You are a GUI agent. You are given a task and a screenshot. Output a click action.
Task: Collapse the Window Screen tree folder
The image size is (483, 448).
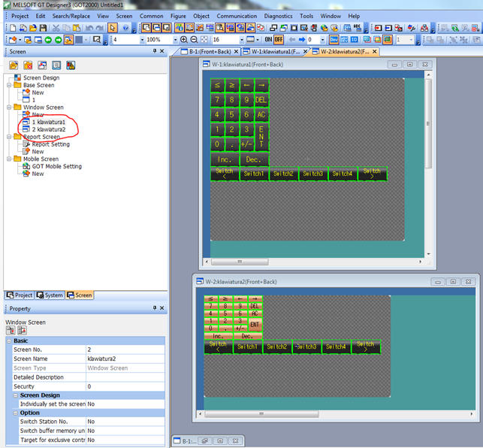point(8,107)
